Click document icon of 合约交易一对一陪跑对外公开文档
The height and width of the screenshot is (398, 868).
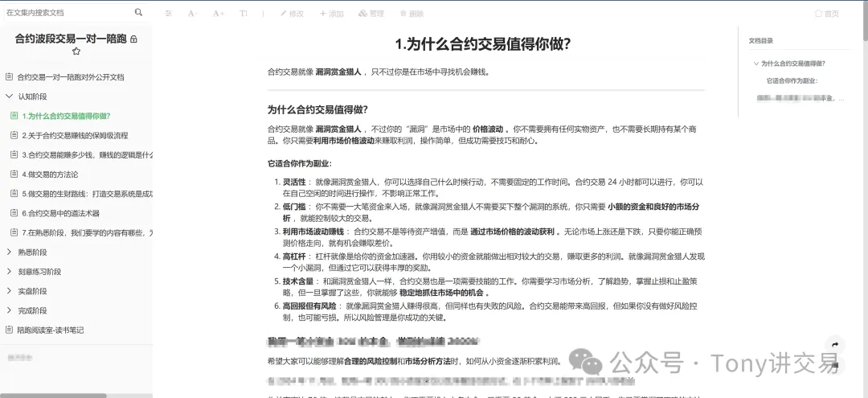[x=9, y=77]
